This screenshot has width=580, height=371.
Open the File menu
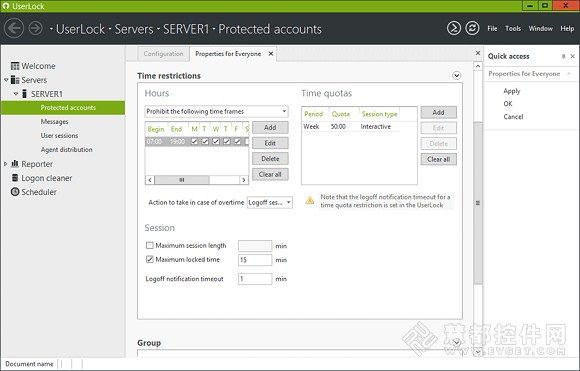point(492,28)
